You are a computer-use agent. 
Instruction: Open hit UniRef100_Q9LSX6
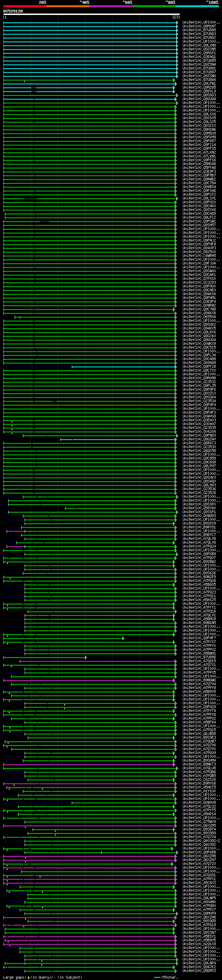(199, 114)
